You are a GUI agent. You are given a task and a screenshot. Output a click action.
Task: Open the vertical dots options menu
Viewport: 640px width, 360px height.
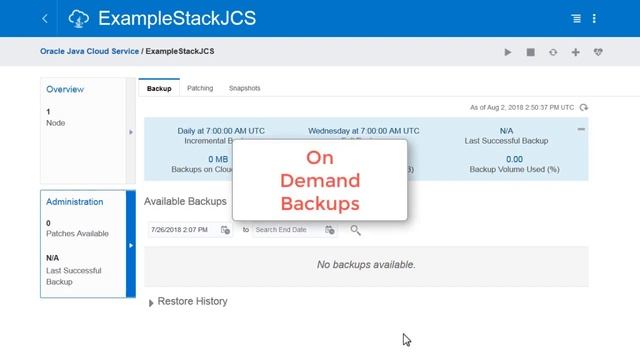pyautogui.click(x=594, y=18)
